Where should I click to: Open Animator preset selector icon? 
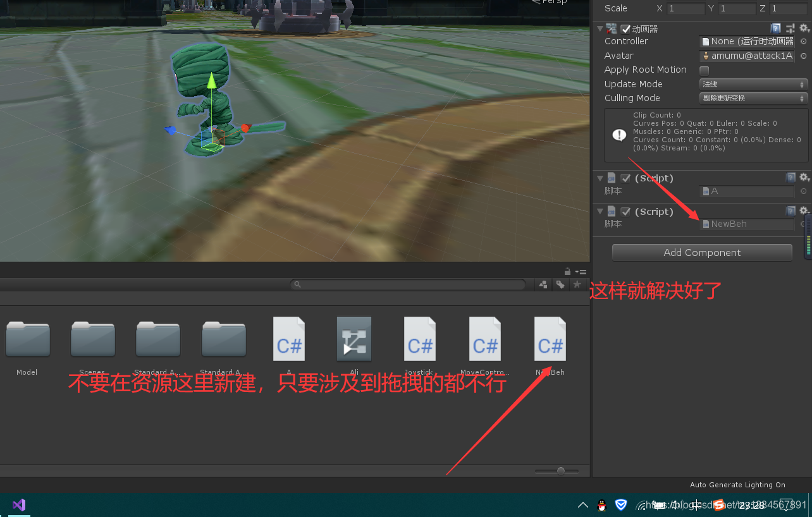click(790, 28)
